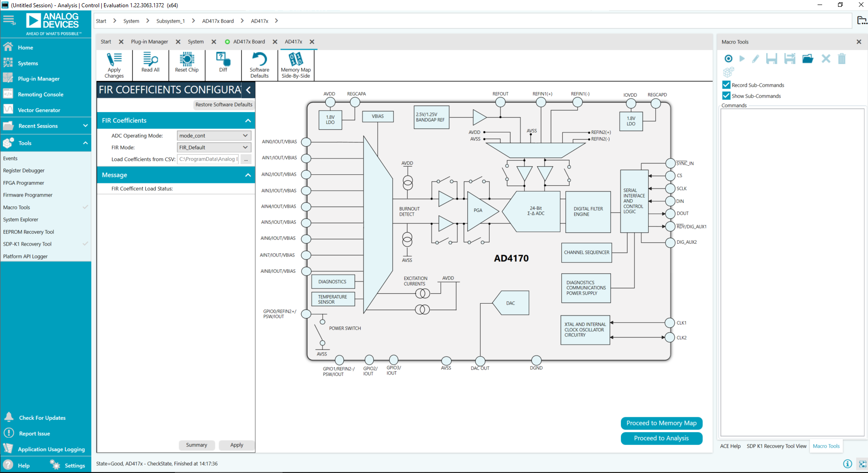Browse for CSV with ellipsis button

click(246, 159)
